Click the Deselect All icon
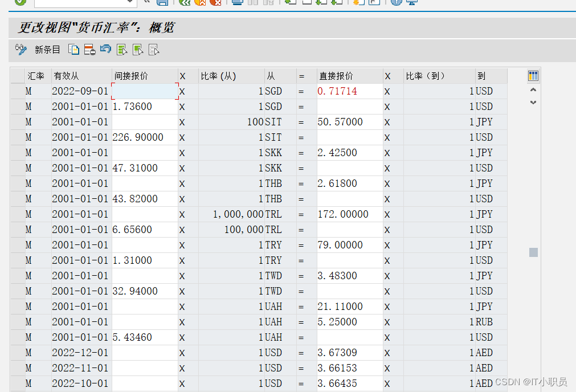 coord(154,50)
